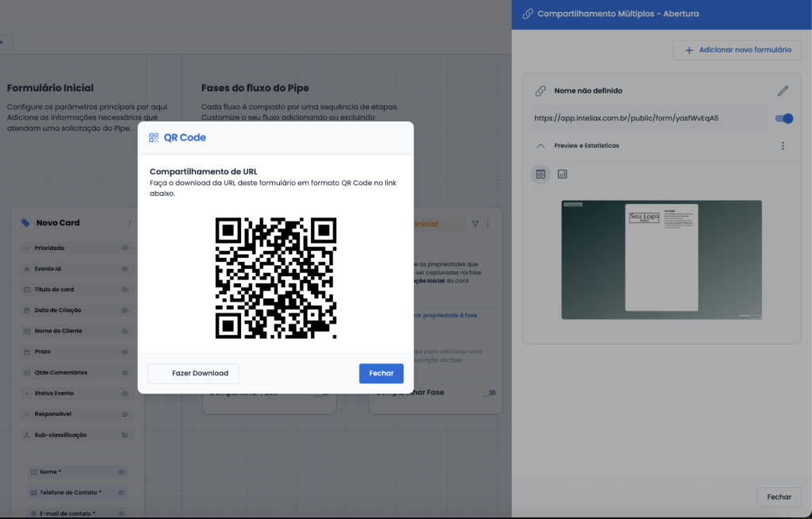Click the filter icon on the initial phase card
This screenshot has height=519, width=812.
tap(475, 224)
